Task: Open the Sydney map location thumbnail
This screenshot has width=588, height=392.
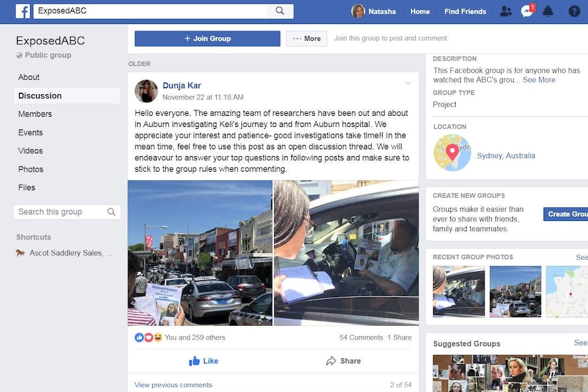Action: (x=452, y=153)
